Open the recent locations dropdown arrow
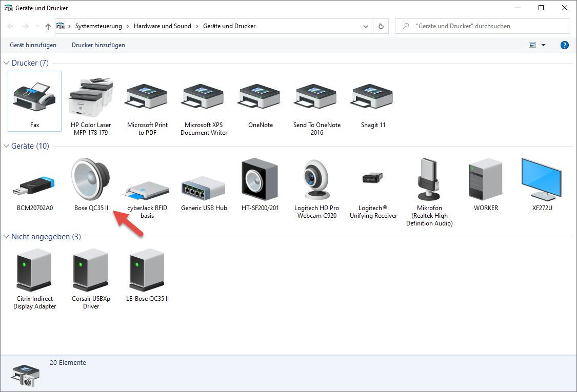Image resolution: width=577 pixels, height=392 pixels. click(37, 26)
